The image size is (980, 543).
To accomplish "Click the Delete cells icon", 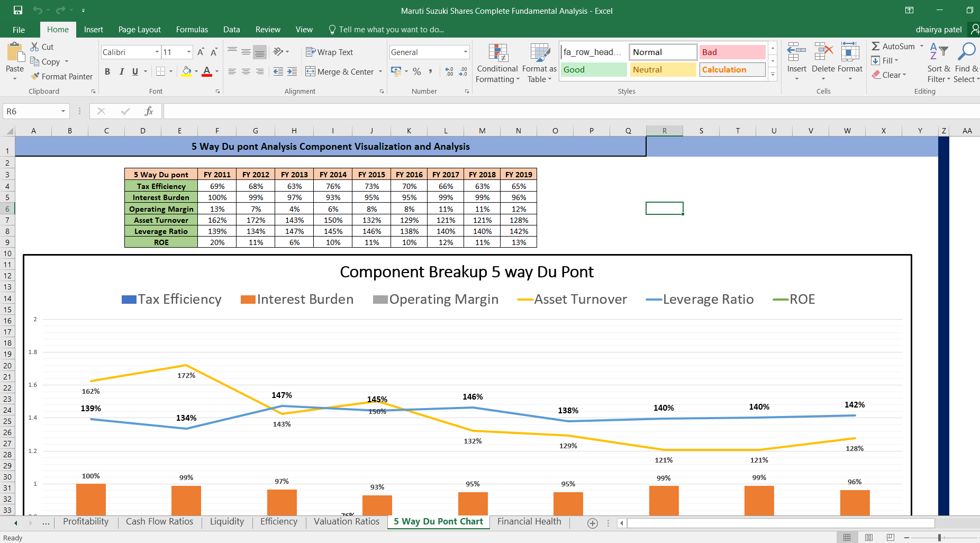I will pyautogui.click(x=823, y=52).
